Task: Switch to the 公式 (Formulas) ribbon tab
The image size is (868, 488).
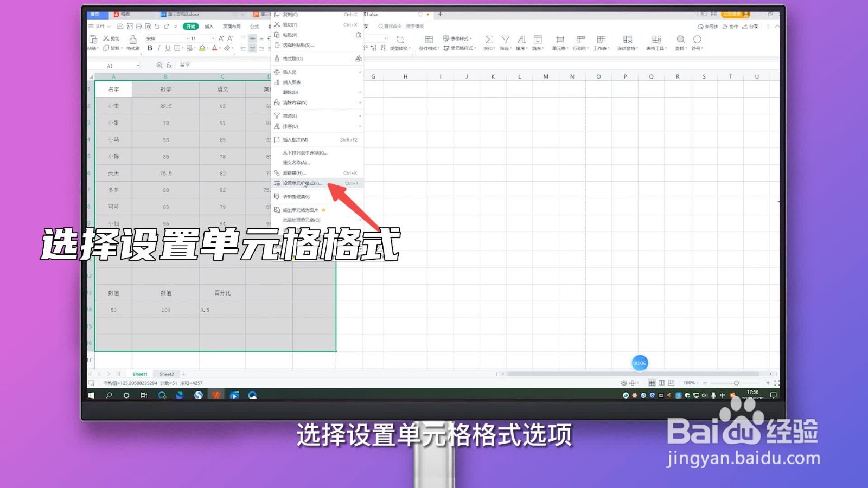Action: [x=254, y=26]
